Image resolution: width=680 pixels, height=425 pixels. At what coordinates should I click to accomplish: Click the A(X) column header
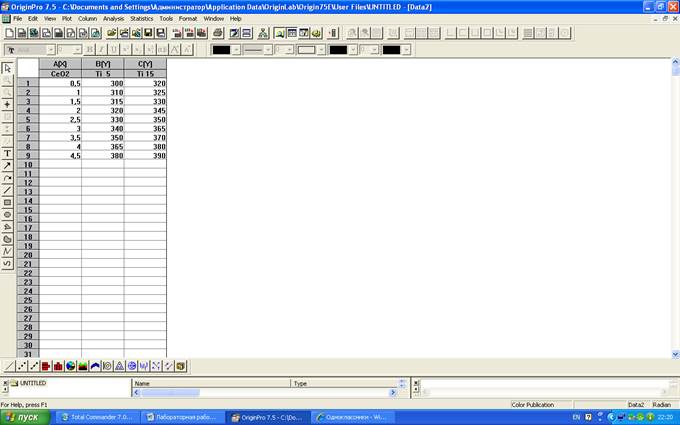[60, 64]
